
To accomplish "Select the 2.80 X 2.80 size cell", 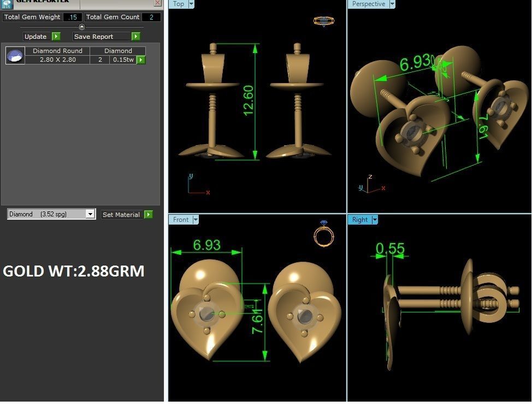I will click(x=57, y=60).
